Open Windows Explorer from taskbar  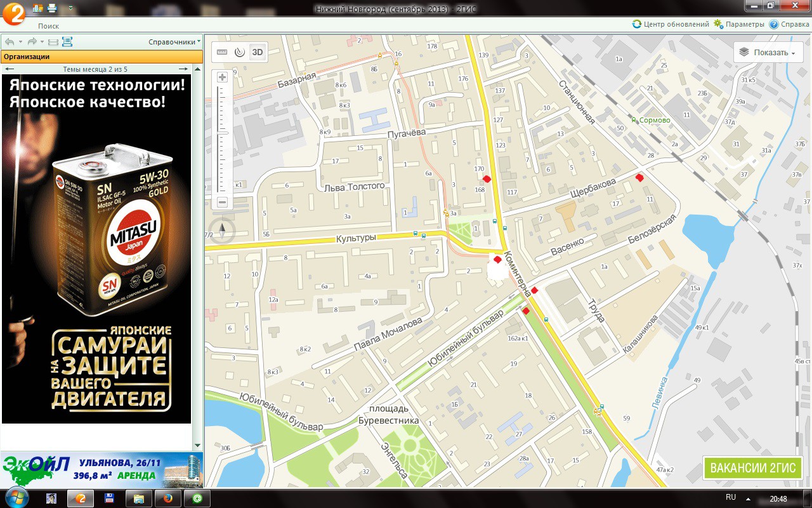(139, 498)
